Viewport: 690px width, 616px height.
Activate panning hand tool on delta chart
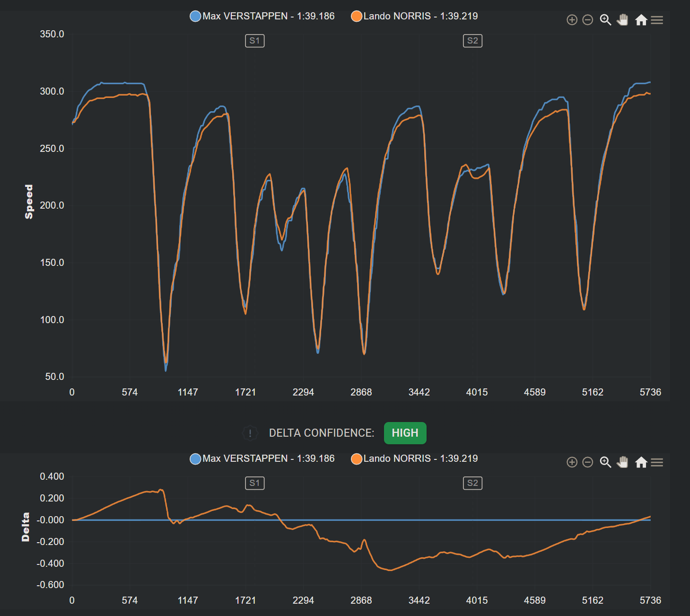(623, 462)
